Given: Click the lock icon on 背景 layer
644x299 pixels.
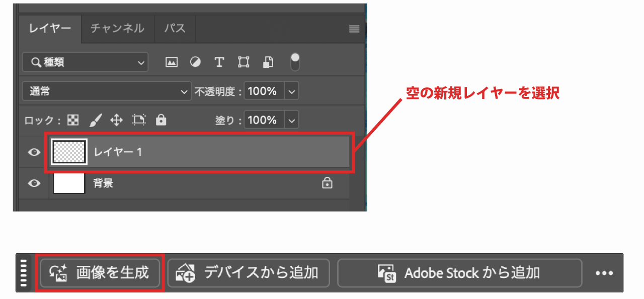Looking at the screenshot, I should [x=327, y=183].
